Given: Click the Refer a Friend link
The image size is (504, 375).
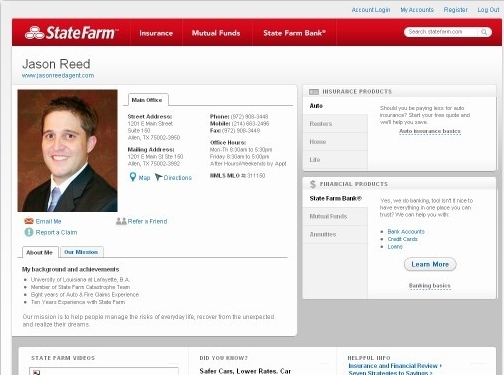Looking at the screenshot, I should pyautogui.click(x=147, y=221).
